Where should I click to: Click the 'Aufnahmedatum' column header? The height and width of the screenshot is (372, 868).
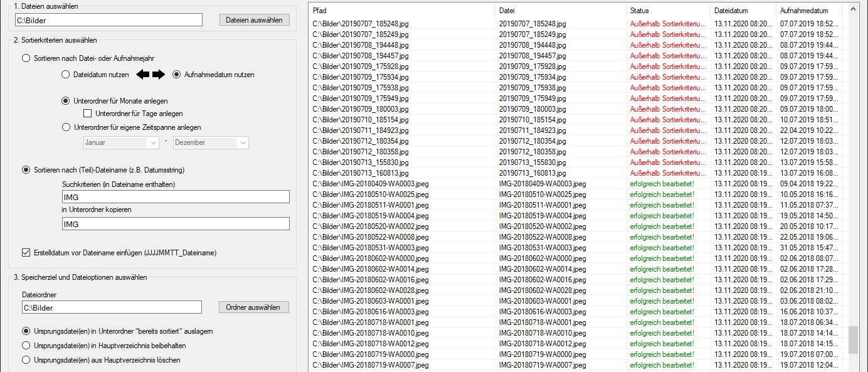tap(808, 11)
